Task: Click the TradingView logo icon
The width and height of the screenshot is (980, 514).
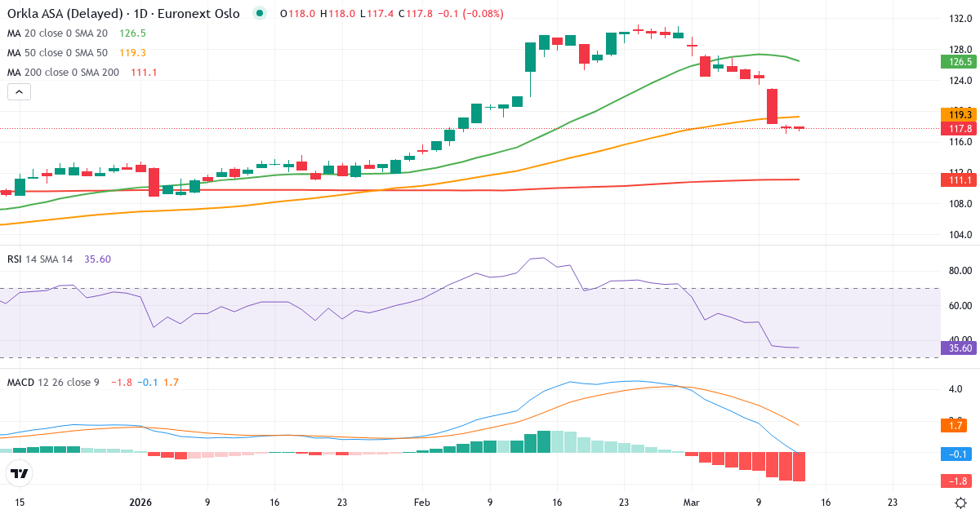Action: tap(19, 473)
